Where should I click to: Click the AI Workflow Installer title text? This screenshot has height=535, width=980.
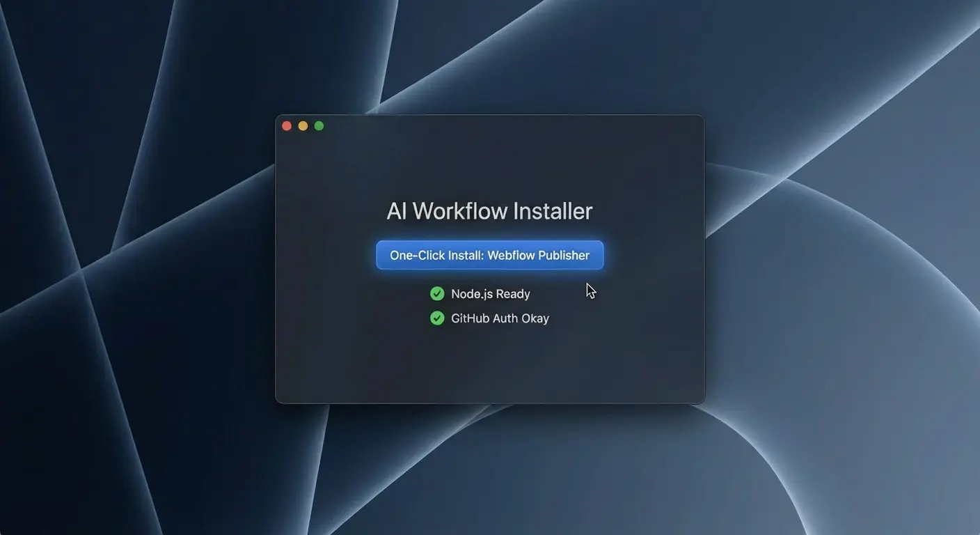click(x=489, y=210)
